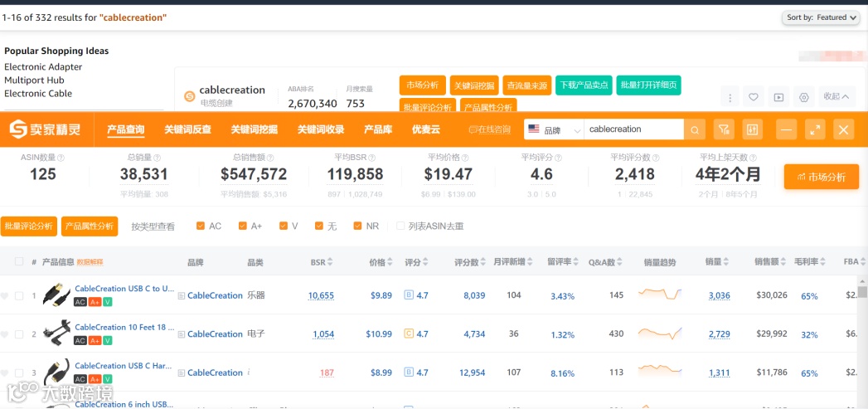Click the A+ badge under row 2 product title

click(95, 340)
